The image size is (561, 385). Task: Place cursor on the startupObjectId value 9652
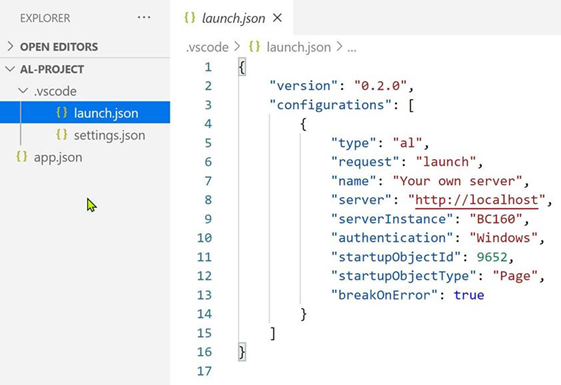click(x=492, y=257)
